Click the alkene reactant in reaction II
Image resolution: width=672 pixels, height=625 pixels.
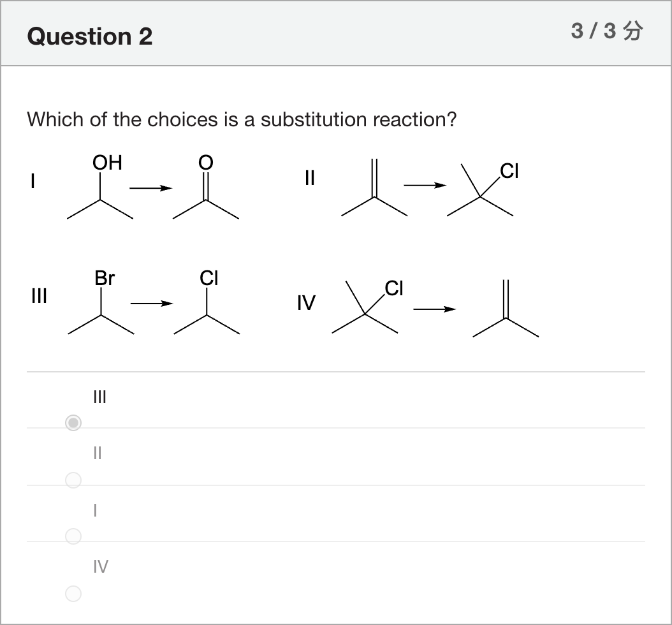pyautogui.click(x=374, y=187)
